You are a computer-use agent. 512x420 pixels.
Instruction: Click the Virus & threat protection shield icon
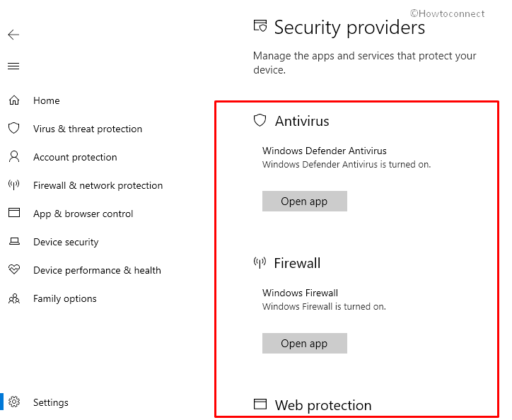point(13,129)
